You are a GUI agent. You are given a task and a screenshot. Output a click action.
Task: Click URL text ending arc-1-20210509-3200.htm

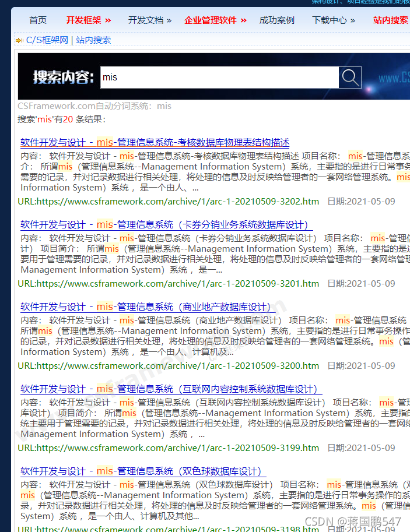coord(169,366)
